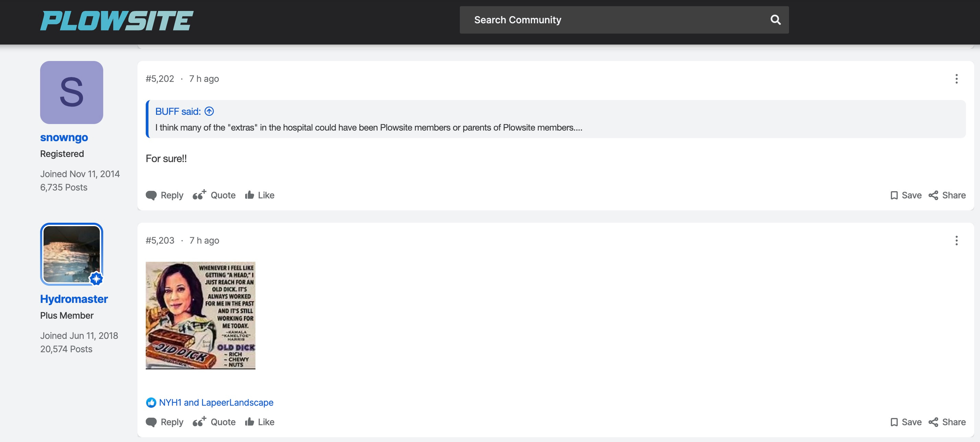Like Hydromaster's post #5,203
This screenshot has height=442, width=980.
pos(260,422)
